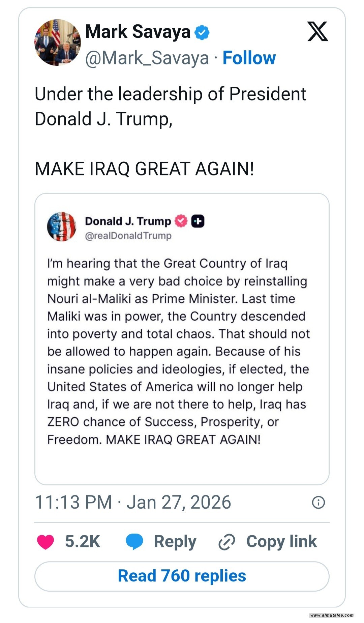Open the 11:13 PM Jan 27, 2026 timestamp

coord(133,502)
